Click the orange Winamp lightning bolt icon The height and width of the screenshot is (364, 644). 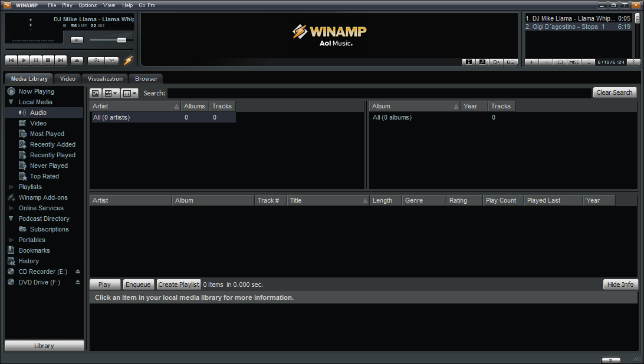click(x=129, y=60)
